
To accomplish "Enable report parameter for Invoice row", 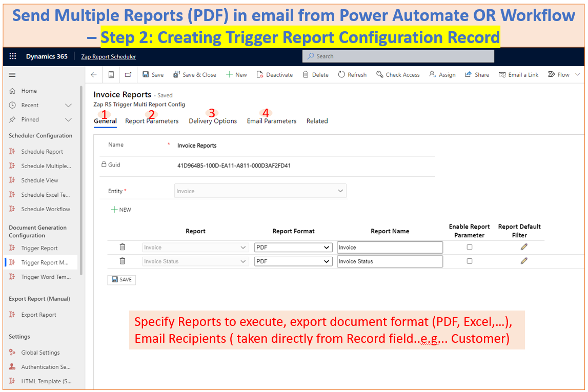I will (469, 247).
